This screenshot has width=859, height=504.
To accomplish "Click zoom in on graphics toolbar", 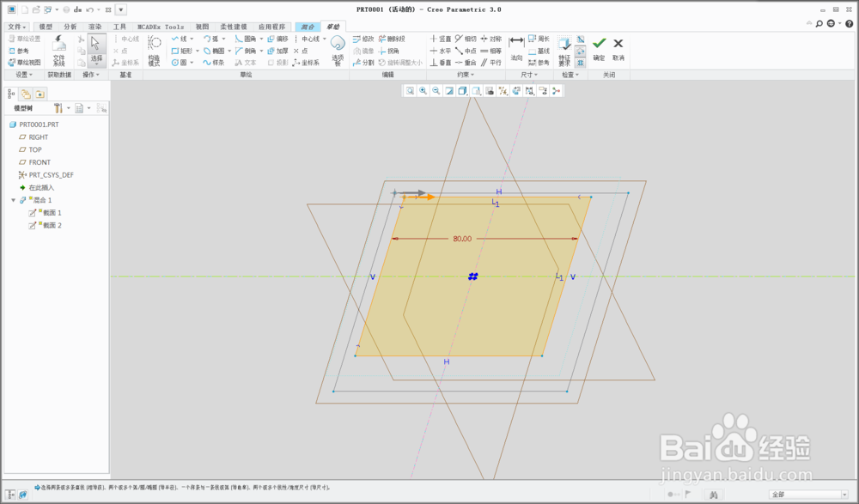I will [423, 91].
